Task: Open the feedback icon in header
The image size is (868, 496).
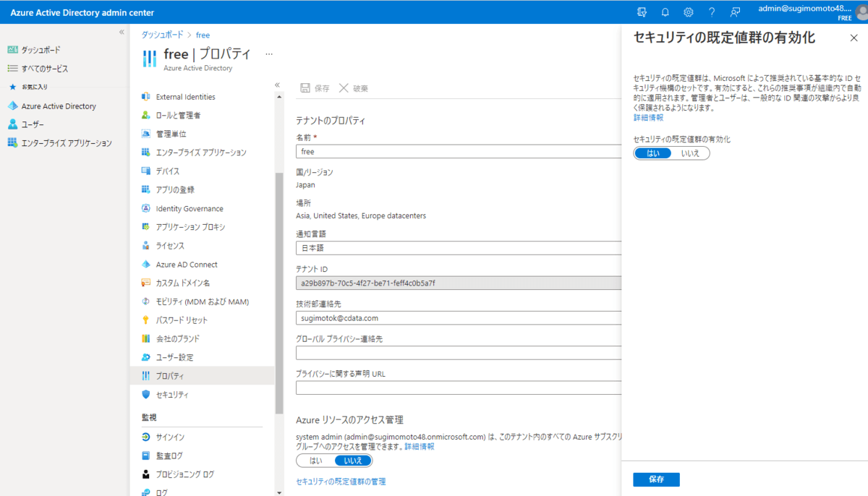Action: point(736,12)
